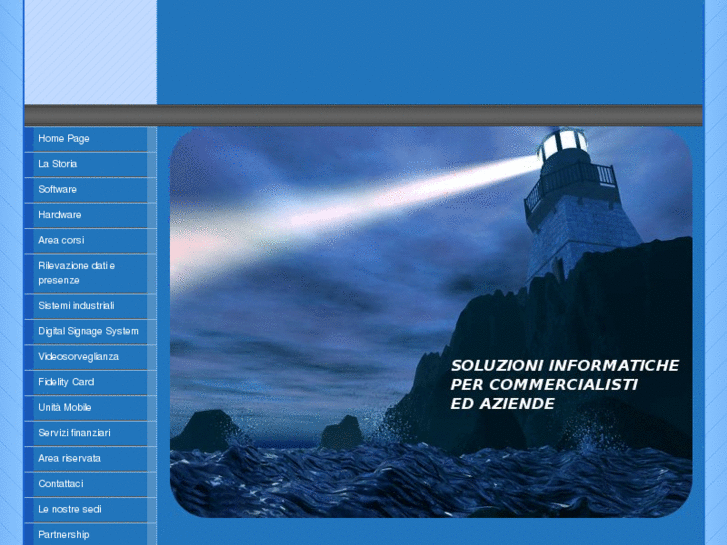The height and width of the screenshot is (545, 727).
Task: Select Fidelity Card entry
Action: tap(90, 383)
